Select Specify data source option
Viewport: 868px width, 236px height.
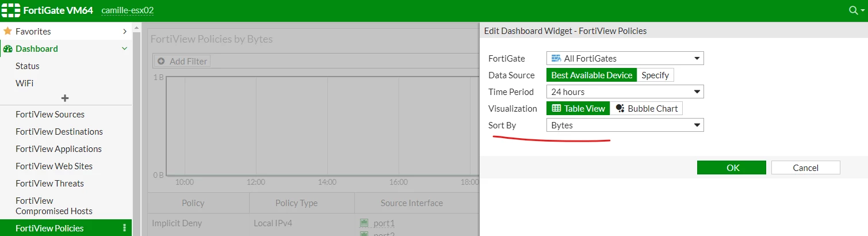(x=655, y=75)
